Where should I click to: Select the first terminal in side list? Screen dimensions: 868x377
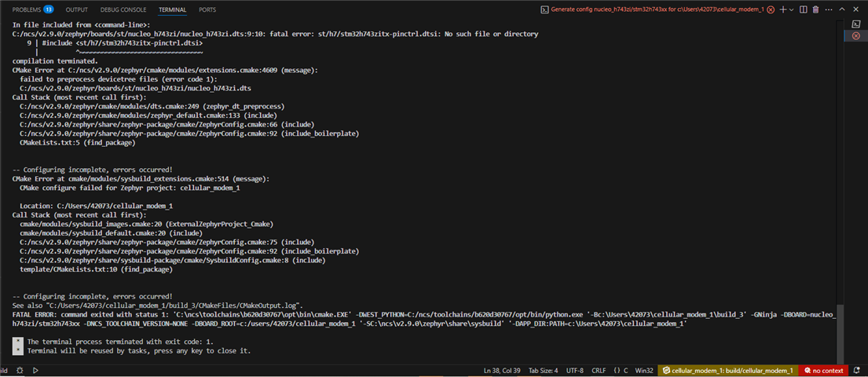[x=855, y=24]
